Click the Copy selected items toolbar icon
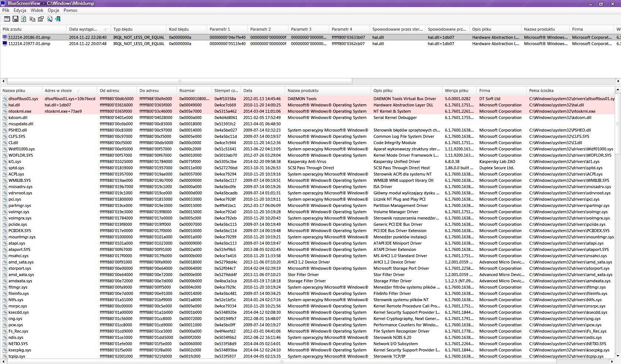The height and width of the screenshot is (364, 621). click(32, 19)
